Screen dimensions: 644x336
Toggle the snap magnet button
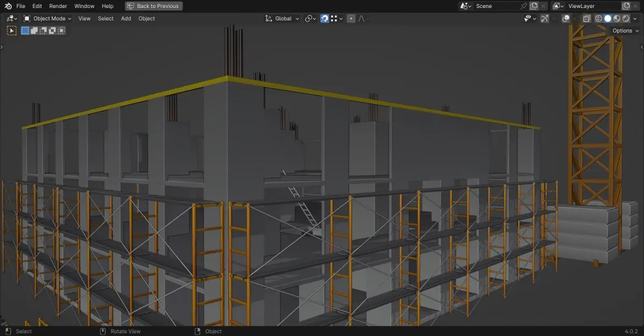[x=325, y=18]
